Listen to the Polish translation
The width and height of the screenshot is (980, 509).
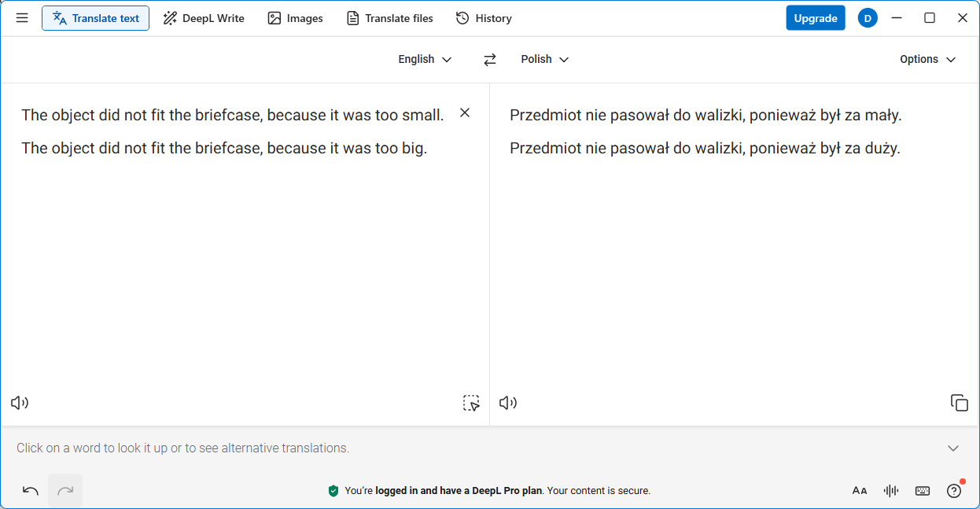(x=508, y=403)
